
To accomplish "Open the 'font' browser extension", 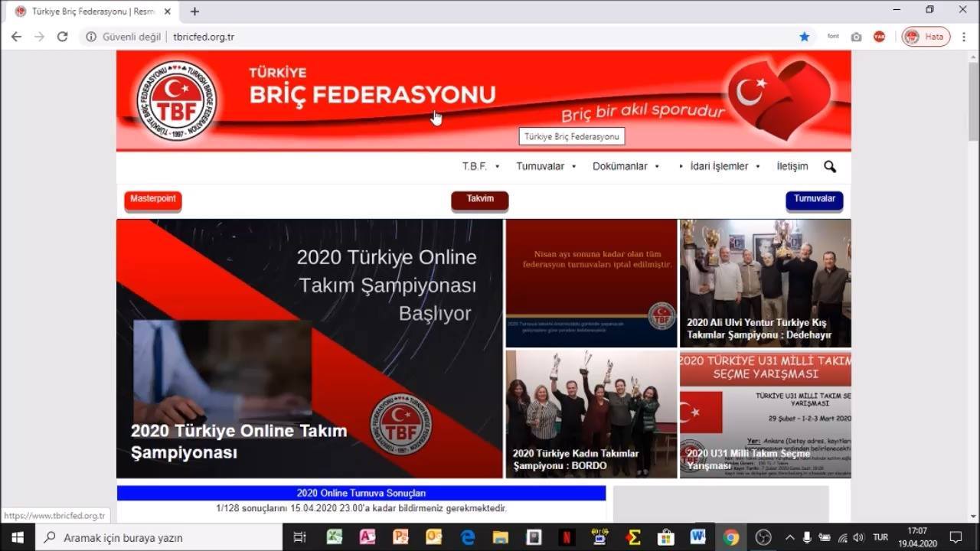I will (833, 37).
